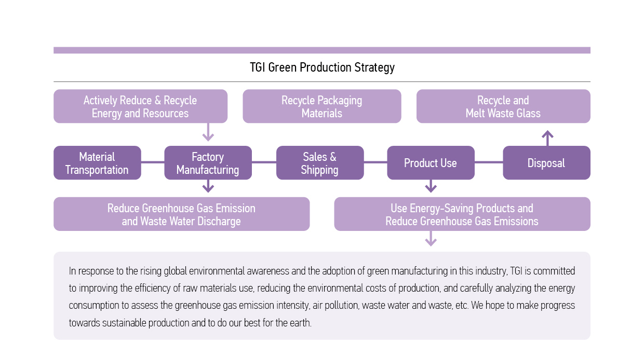Select 'Reduce Greenhouse Gas Emission and Waste Water Discharge' box
The height and width of the screenshot is (356, 644).
pyautogui.click(x=181, y=214)
